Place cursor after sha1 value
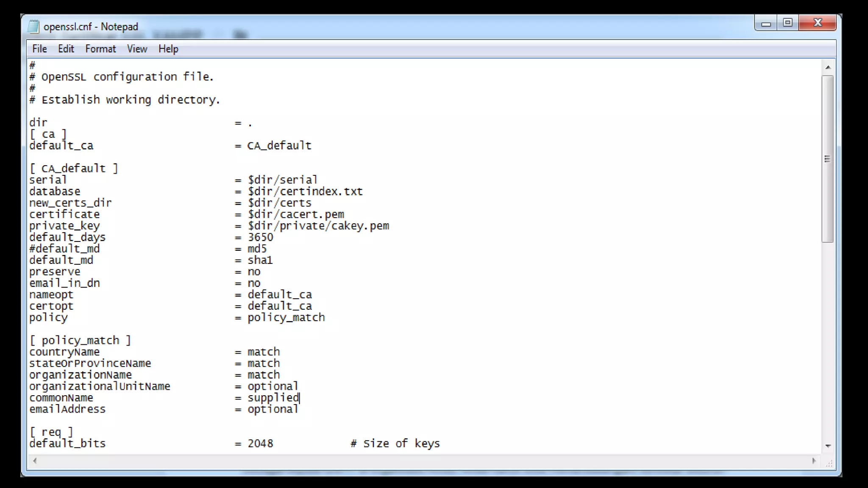The image size is (868, 488). [273, 260]
